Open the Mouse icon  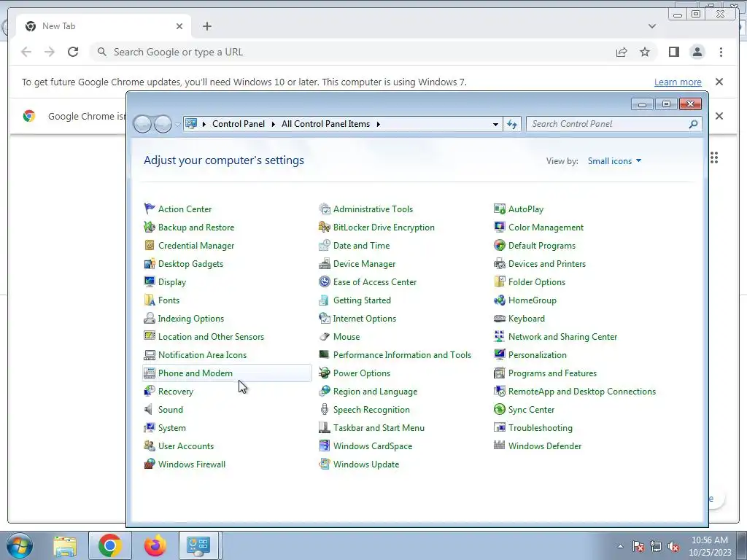[325, 336]
